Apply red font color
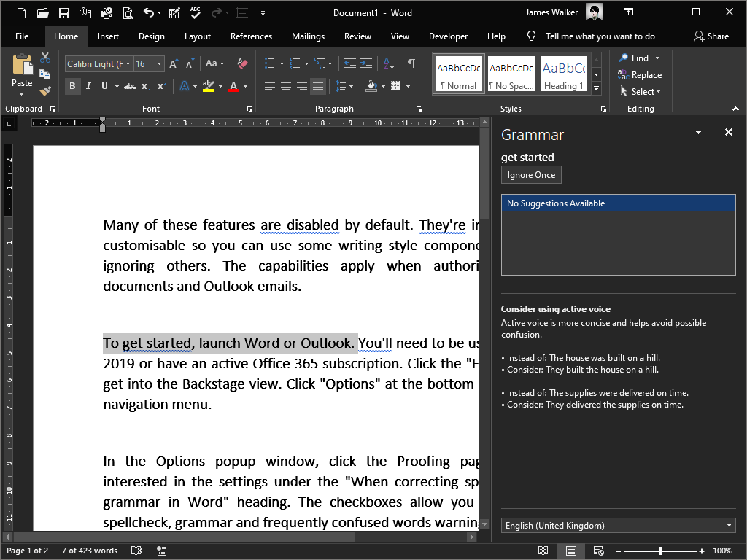 coord(233,86)
